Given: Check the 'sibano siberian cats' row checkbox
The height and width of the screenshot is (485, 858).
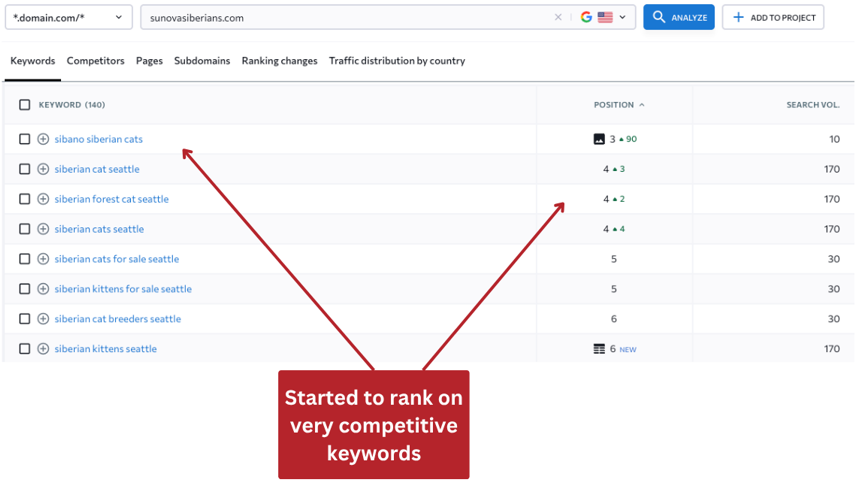Looking at the screenshot, I should tap(25, 139).
